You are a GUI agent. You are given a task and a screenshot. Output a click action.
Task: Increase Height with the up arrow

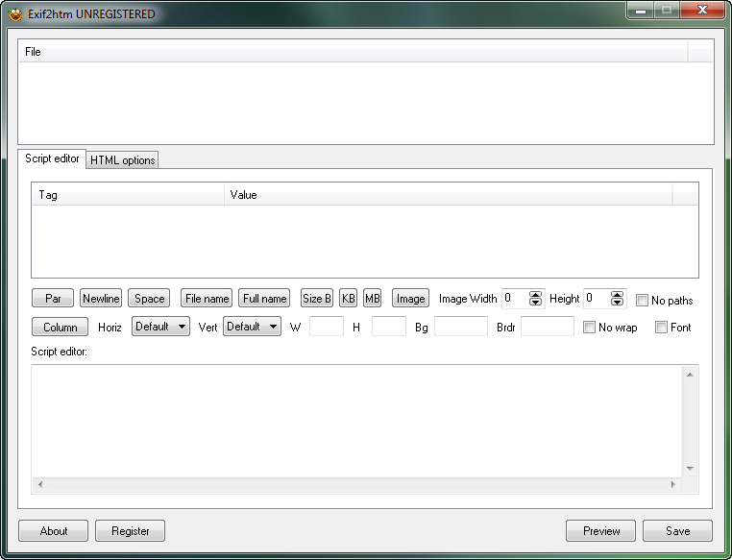[x=617, y=295]
